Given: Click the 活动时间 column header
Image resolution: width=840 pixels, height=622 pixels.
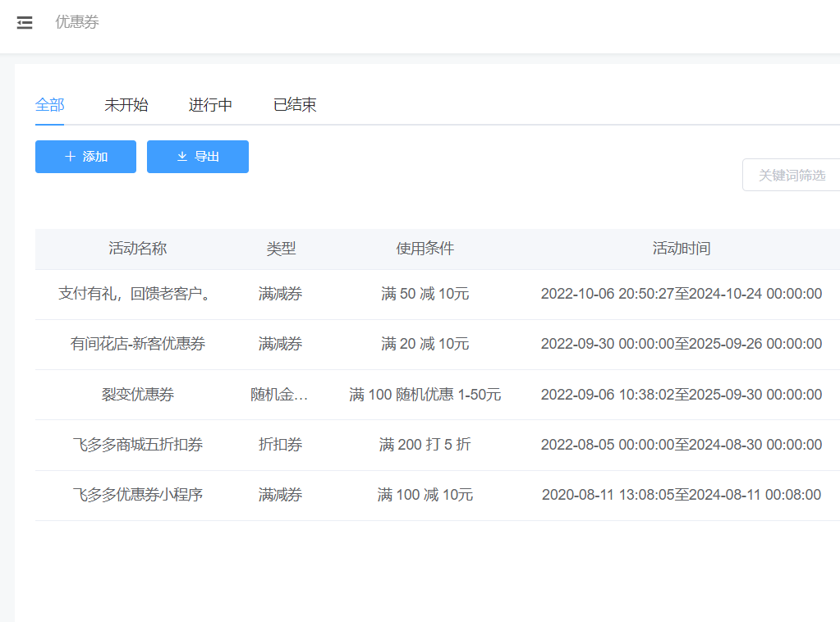Looking at the screenshot, I should [x=682, y=249].
